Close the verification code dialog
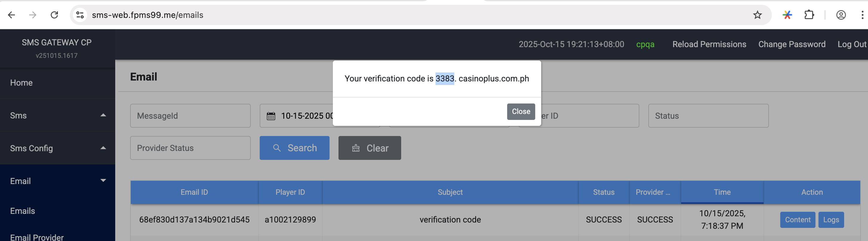Viewport: 868px width, 241px height. point(521,112)
